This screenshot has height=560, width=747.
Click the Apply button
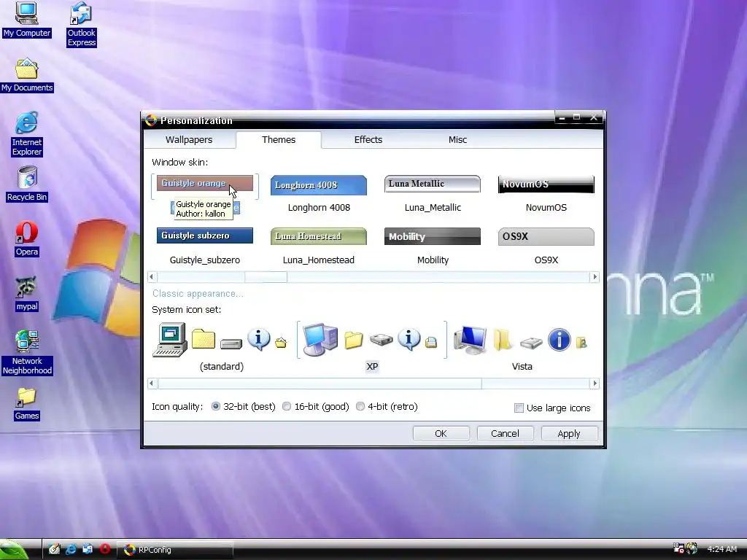569,433
